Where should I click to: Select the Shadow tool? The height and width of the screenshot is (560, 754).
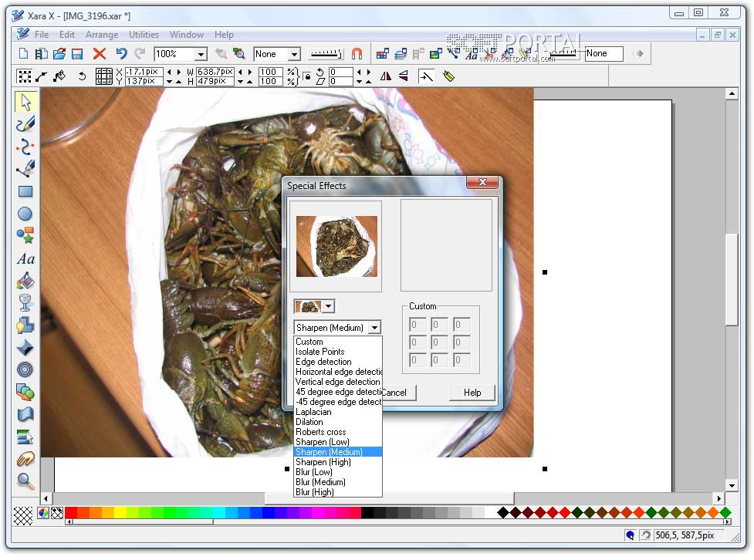(x=25, y=326)
